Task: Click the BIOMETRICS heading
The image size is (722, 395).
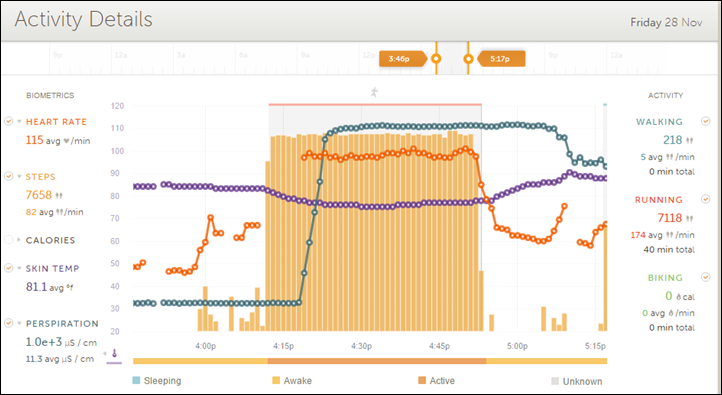Action: tap(50, 96)
